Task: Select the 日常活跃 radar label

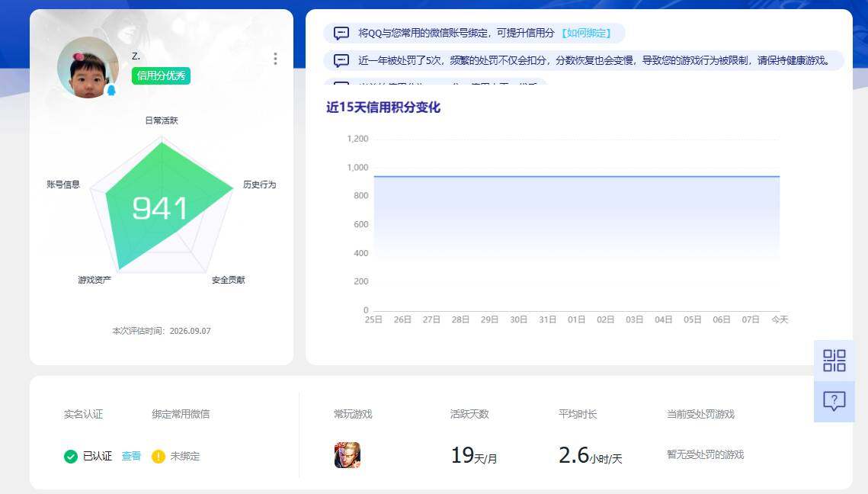Action: pyautogui.click(x=162, y=120)
